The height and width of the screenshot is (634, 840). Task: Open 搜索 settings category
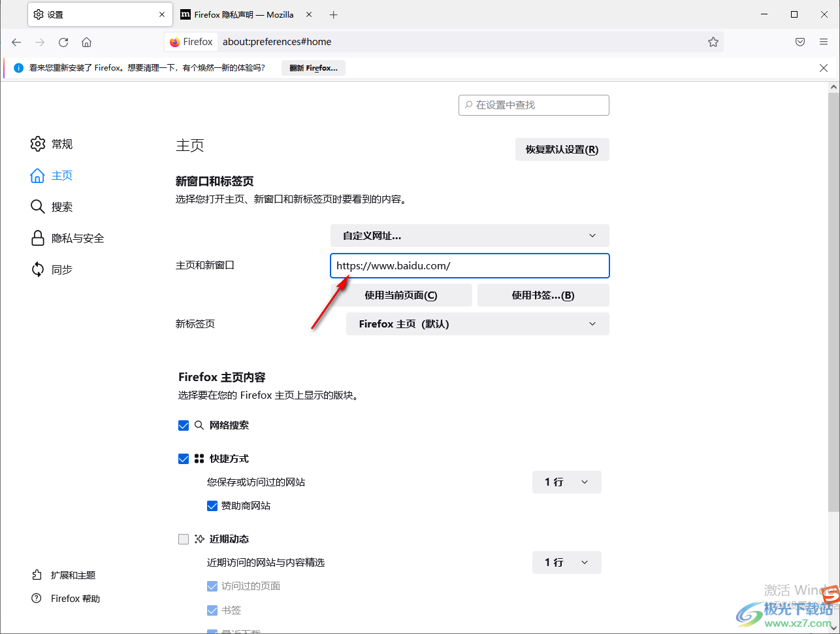tap(52, 207)
